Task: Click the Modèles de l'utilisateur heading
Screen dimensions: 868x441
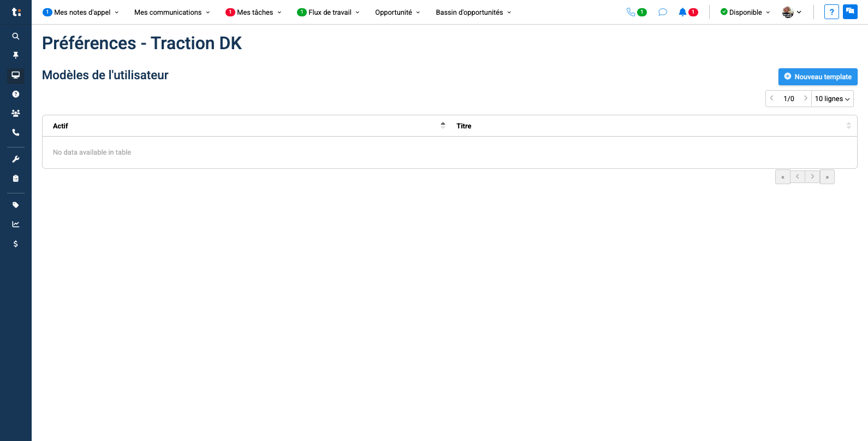Action: pos(105,75)
